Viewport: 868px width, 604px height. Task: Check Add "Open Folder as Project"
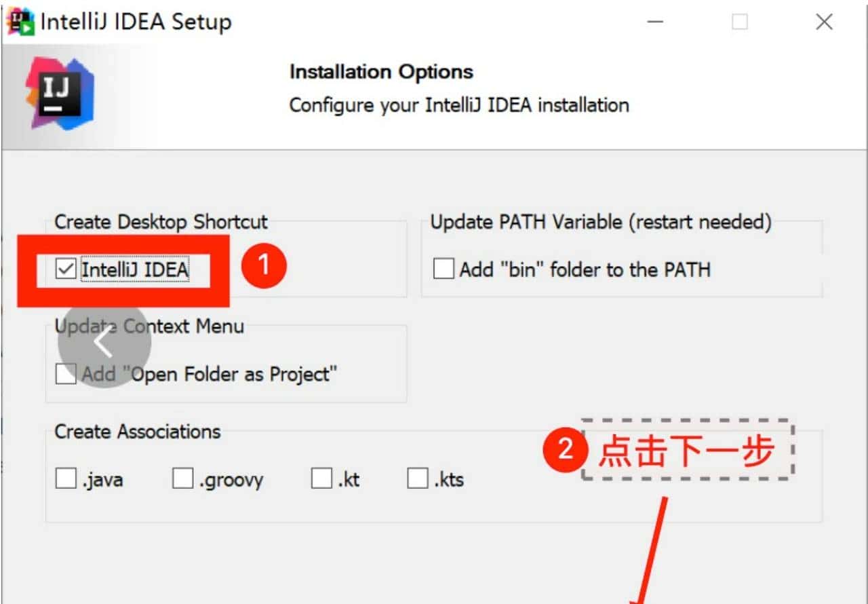click(65, 374)
